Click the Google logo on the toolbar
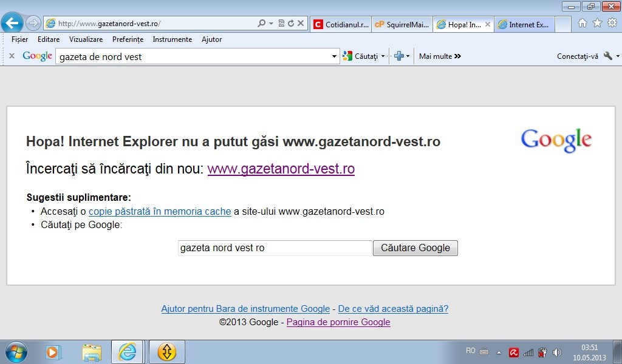 pyautogui.click(x=37, y=56)
